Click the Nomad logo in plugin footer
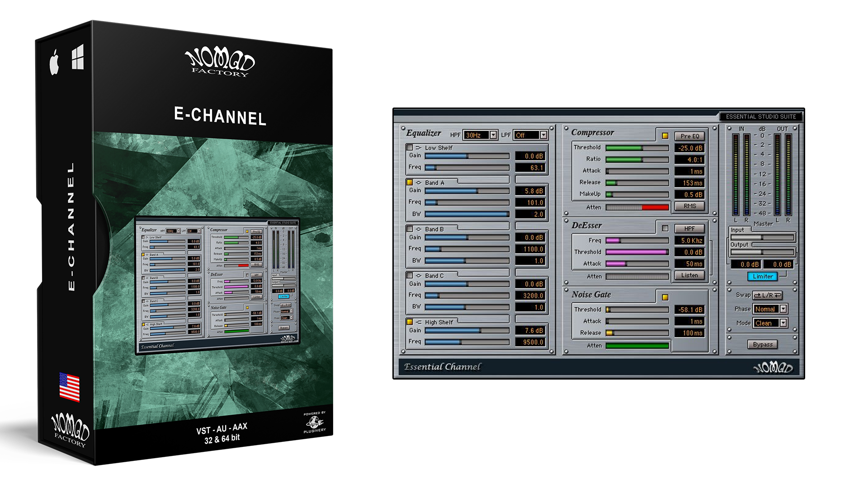The image size is (868, 488). 773,368
